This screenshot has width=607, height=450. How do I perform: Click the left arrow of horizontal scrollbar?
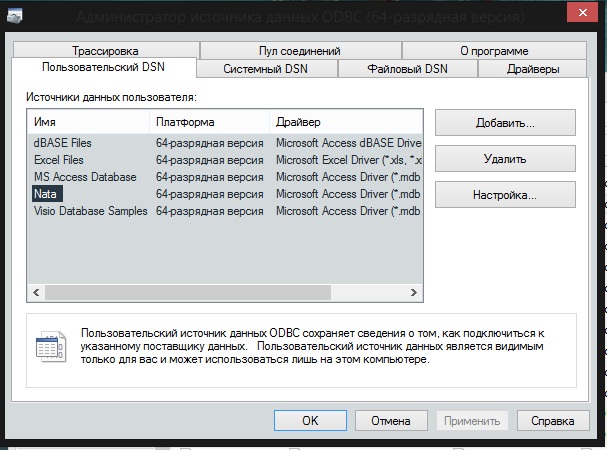point(36,292)
